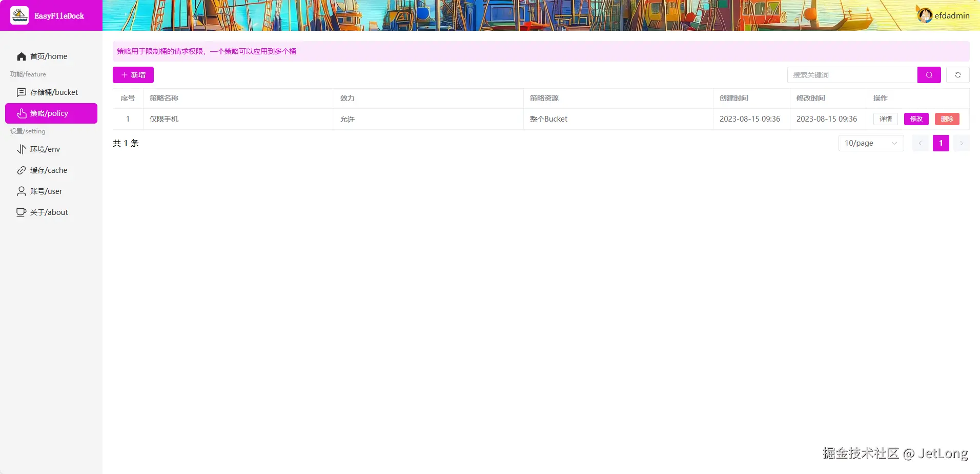Click the 允许 effect cell

tap(428, 119)
